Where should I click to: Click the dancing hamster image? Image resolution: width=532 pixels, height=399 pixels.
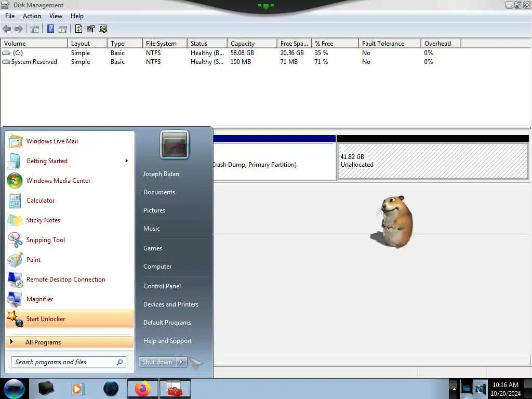(392, 221)
